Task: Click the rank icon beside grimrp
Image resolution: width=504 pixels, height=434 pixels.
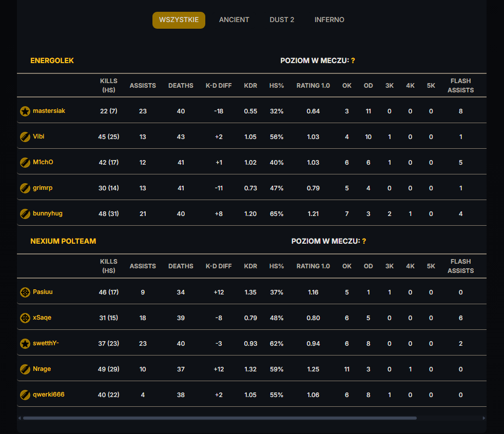Action: [x=25, y=188]
